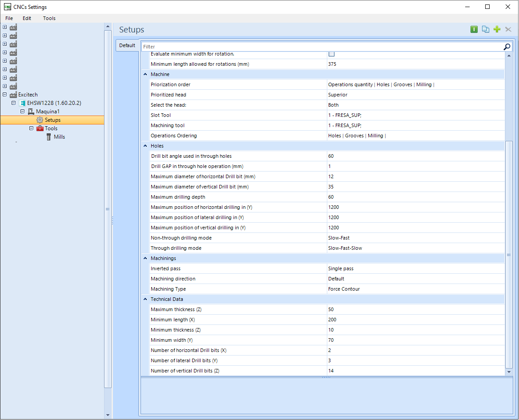Open the Edit menu
519x420 pixels.
coord(27,18)
